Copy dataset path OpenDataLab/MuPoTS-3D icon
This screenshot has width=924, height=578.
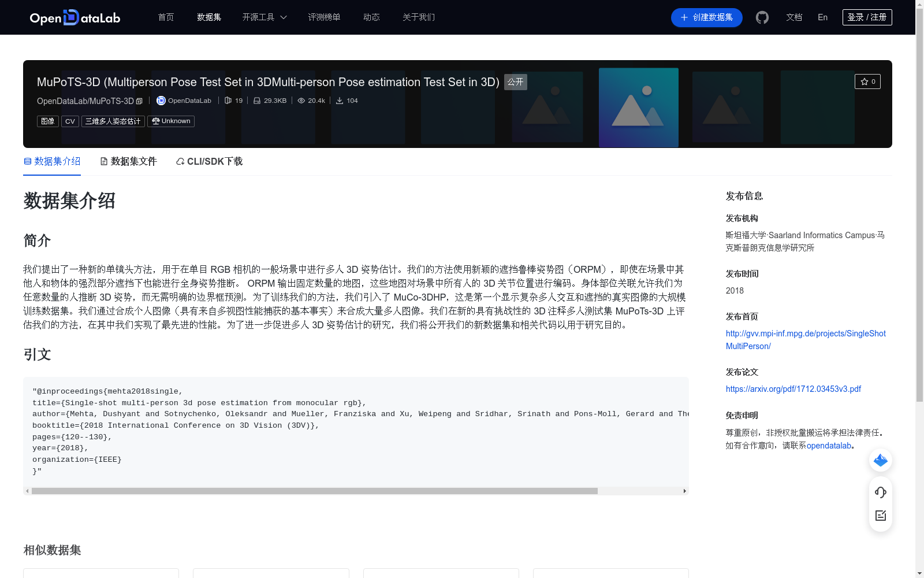coord(139,101)
